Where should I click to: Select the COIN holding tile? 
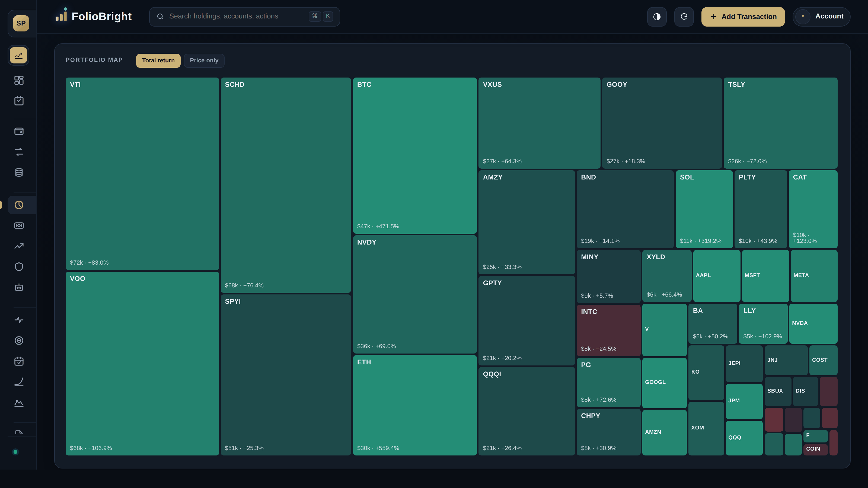tap(815, 450)
